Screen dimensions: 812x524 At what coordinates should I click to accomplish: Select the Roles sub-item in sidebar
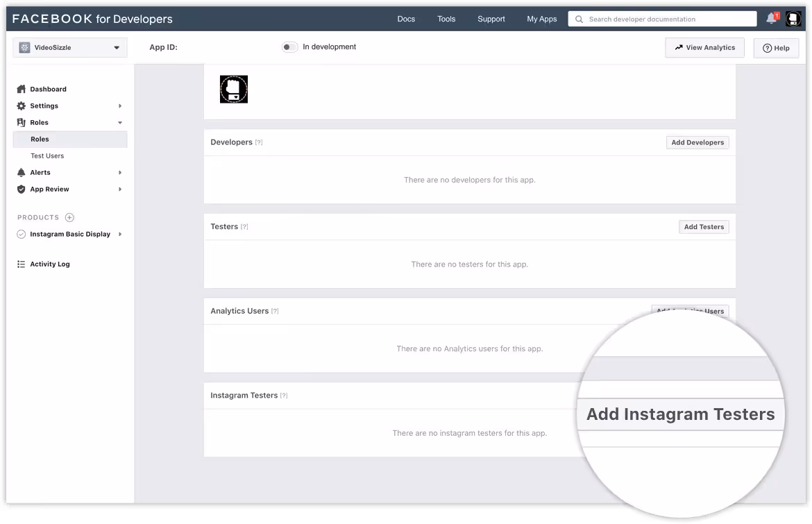(70, 140)
